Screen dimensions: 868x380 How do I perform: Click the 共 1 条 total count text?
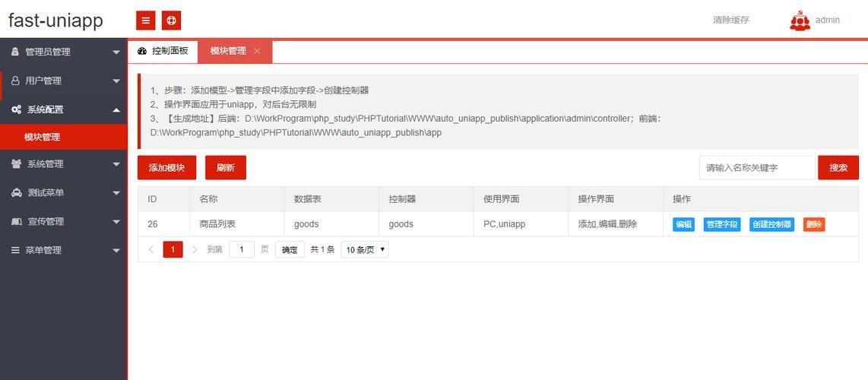pyautogui.click(x=322, y=249)
